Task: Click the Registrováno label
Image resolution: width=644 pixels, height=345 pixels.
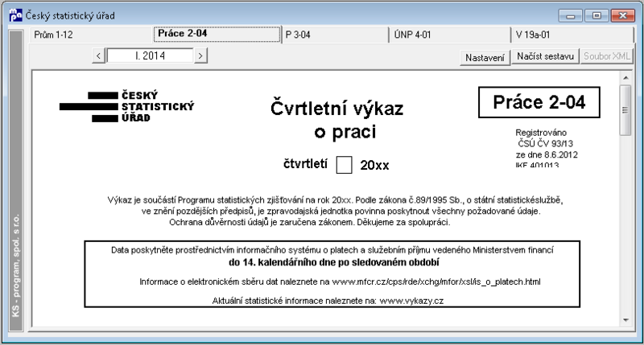Action: [x=541, y=133]
